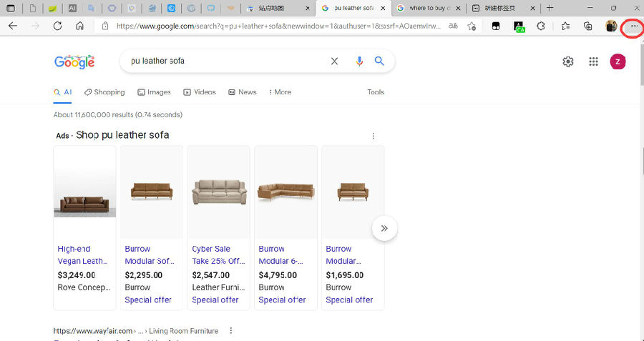
Task: Click the Google logo
Action: [74, 61]
